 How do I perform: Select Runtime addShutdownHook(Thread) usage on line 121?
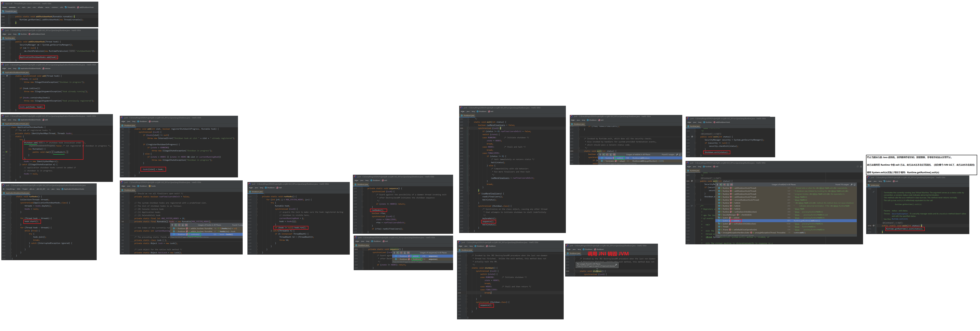click(x=786, y=188)
